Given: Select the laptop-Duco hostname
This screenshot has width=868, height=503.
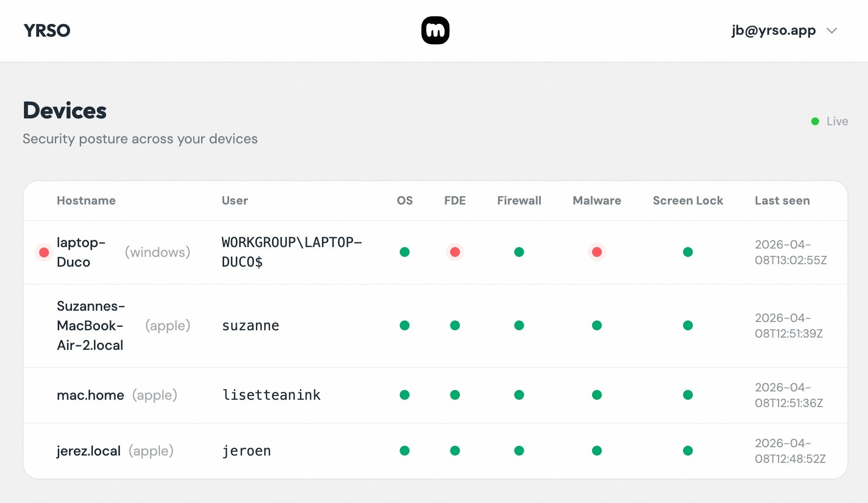Looking at the screenshot, I should pyautogui.click(x=81, y=252).
